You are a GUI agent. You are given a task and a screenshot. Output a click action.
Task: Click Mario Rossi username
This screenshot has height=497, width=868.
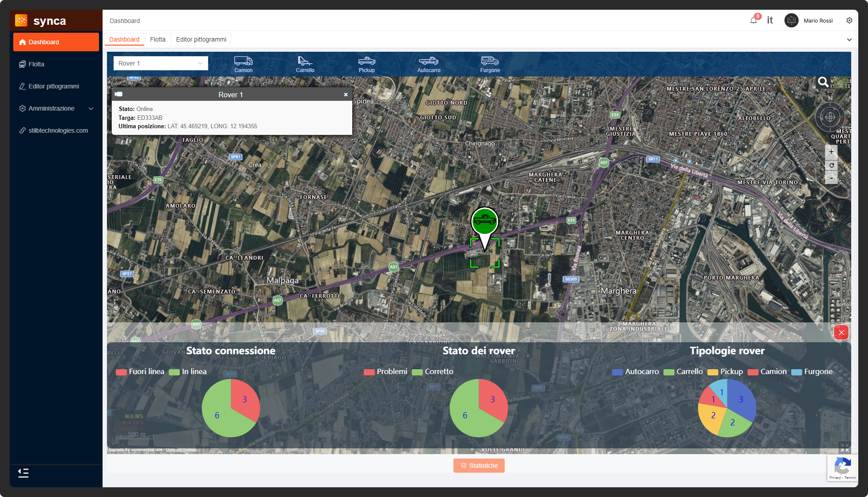(818, 21)
